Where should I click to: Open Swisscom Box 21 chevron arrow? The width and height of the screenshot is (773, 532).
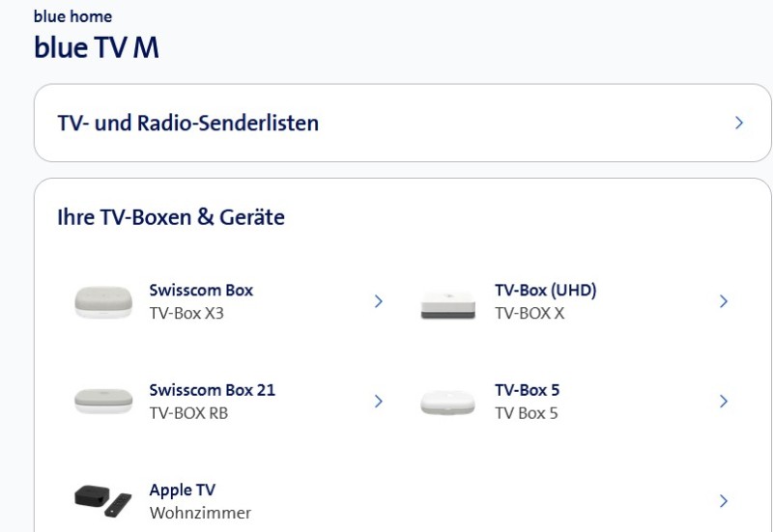point(379,401)
